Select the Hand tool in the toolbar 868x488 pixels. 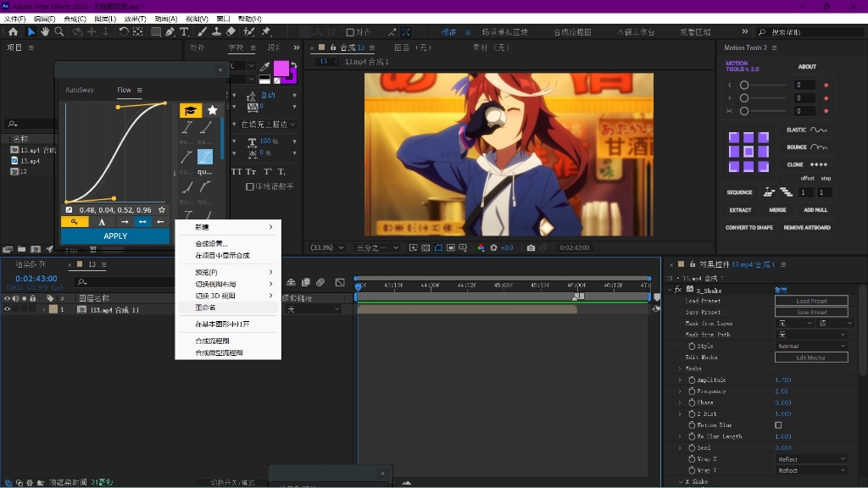click(45, 32)
